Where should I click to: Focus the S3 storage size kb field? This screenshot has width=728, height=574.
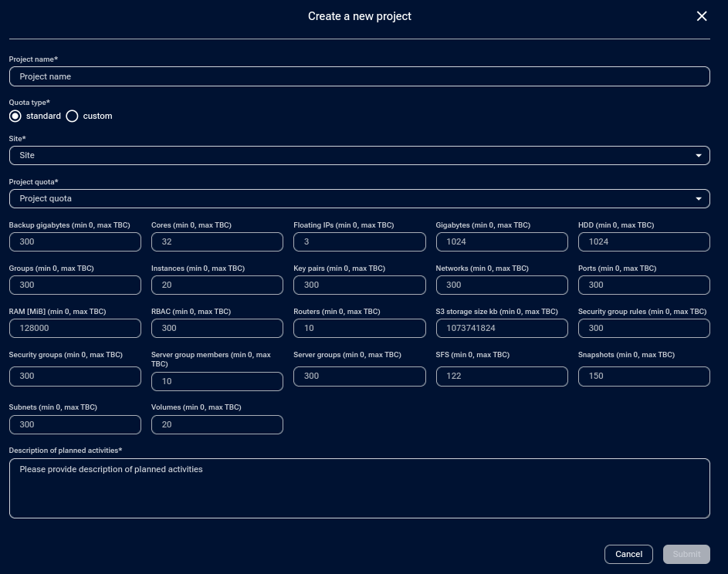tap(501, 328)
